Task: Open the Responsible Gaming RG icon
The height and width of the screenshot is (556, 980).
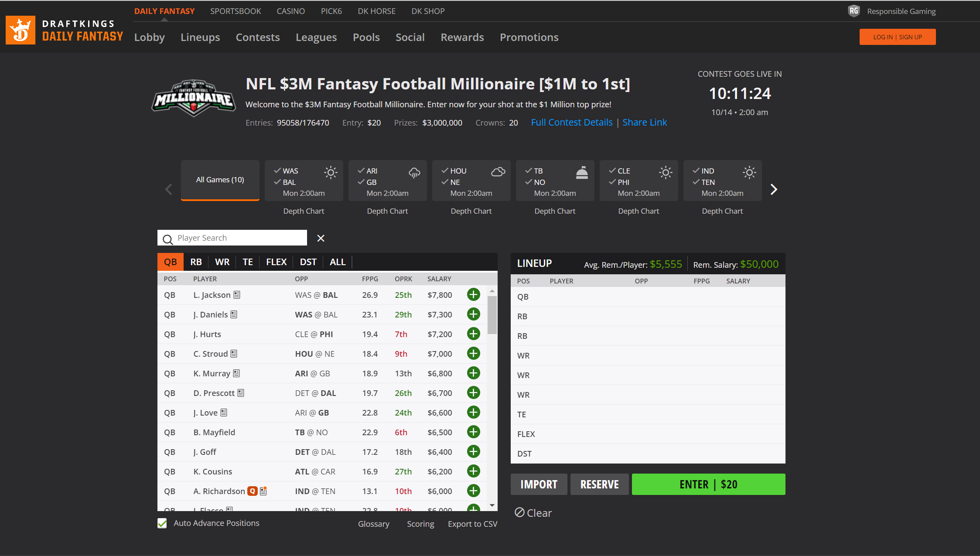Action: tap(854, 11)
